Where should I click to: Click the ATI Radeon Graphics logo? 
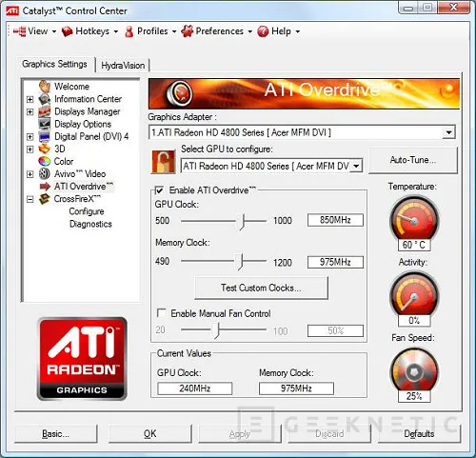pyautogui.click(x=82, y=358)
